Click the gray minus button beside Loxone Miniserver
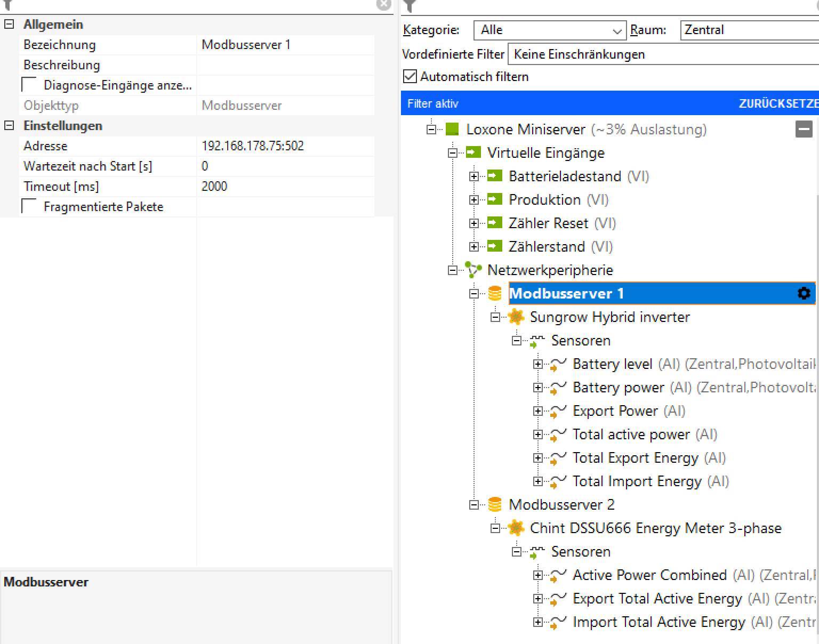Image resolution: width=819 pixels, height=644 pixels. click(x=804, y=129)
